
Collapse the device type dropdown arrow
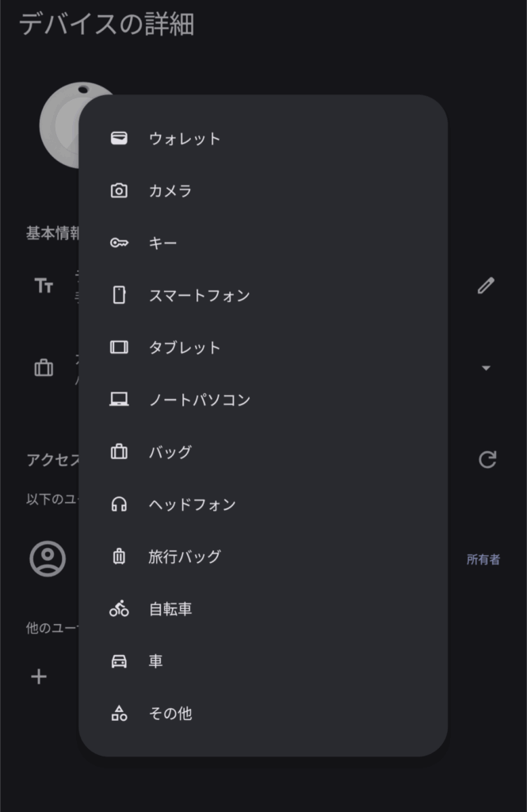point(487,368)
